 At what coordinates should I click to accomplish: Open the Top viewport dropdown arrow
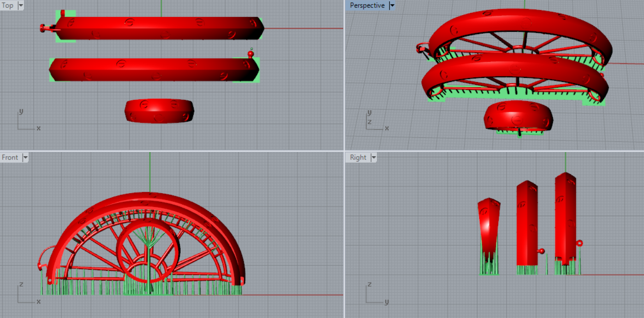[x=20, y=6]
